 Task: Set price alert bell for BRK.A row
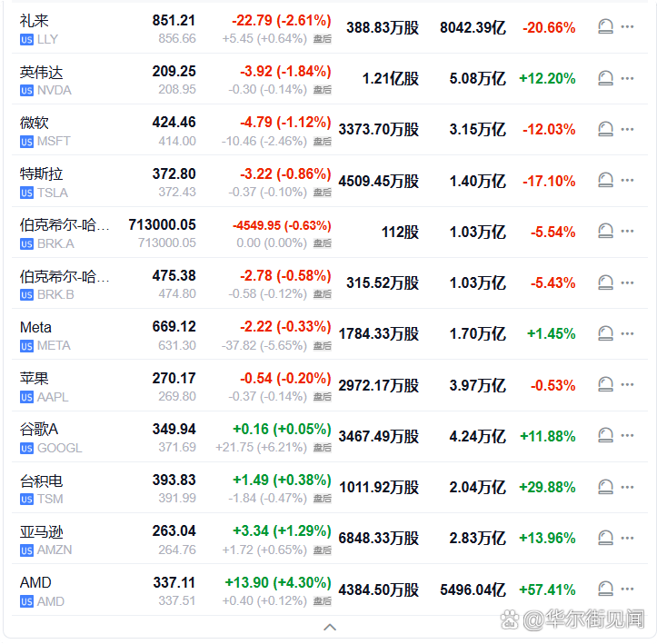(605, 232)
